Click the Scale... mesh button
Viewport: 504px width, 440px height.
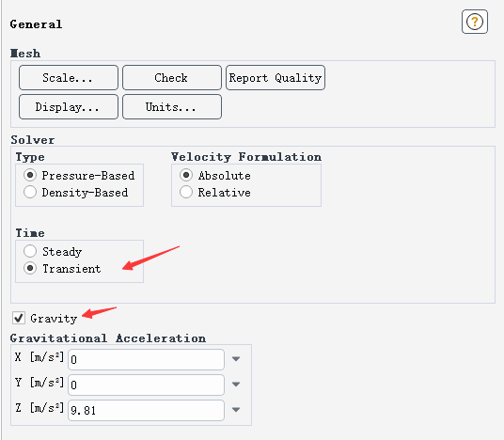69,78
